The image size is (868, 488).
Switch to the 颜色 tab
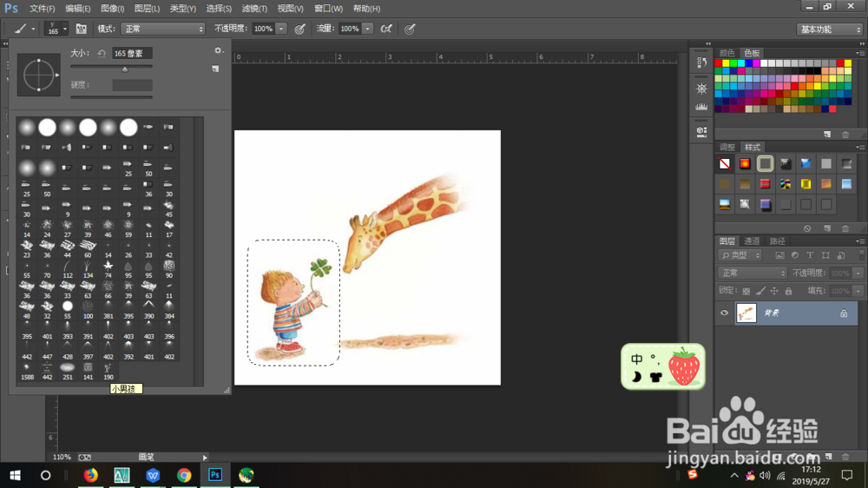pos(727,53)
